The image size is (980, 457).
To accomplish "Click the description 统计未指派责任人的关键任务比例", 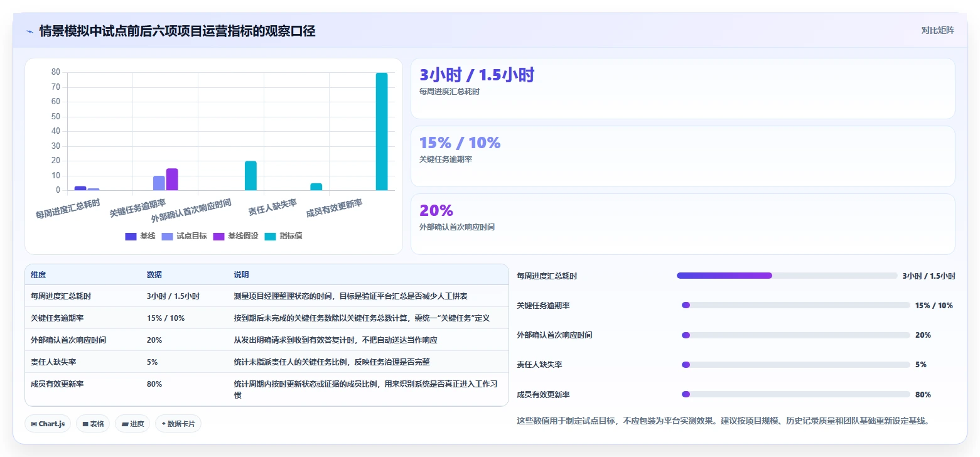I will point(332,362).
